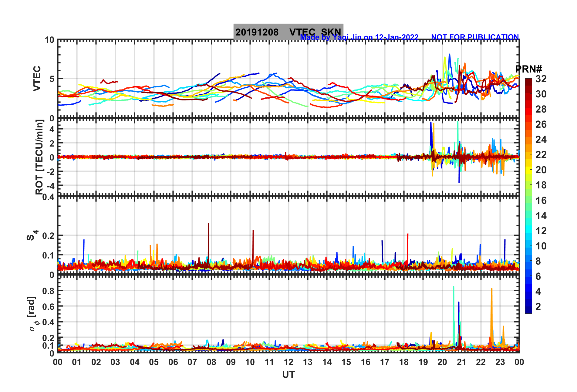
Task: Click x-axis hour label "07"
Action: (x=192, y=362)
